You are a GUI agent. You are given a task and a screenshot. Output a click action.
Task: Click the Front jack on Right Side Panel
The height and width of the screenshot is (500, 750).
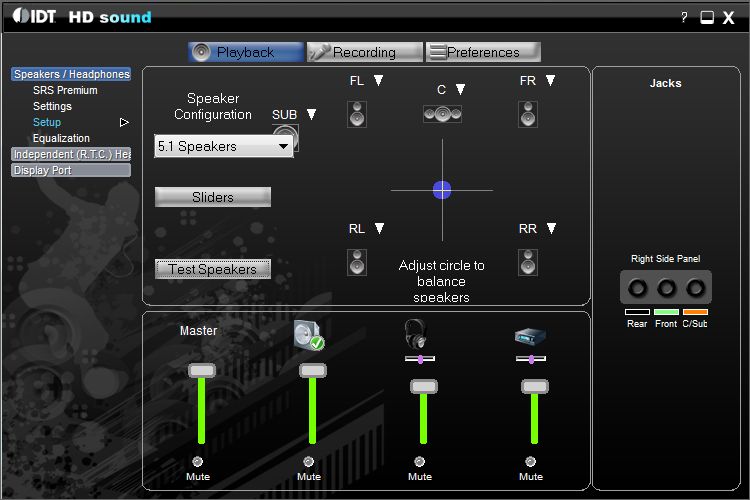tap(666, 288)
